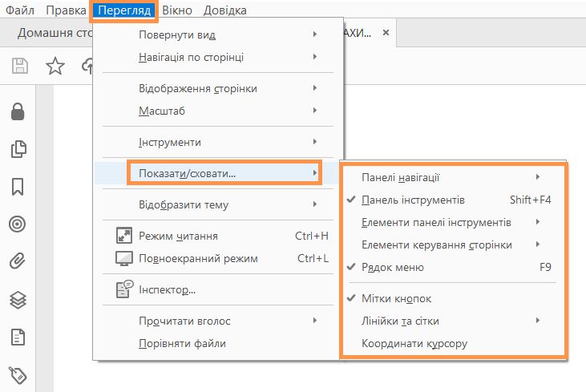Open the bookmarks sidebar icon
This screenshot has height=392, width=586.
[18, 186]
